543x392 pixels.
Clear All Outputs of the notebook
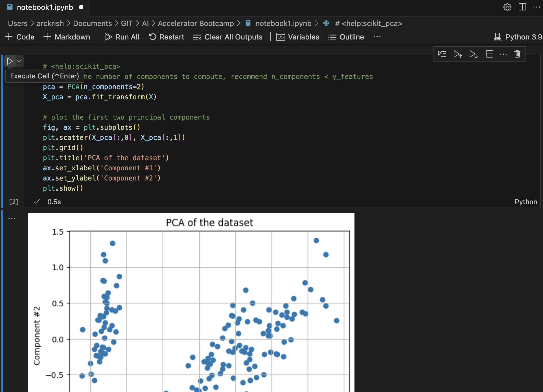228,37
